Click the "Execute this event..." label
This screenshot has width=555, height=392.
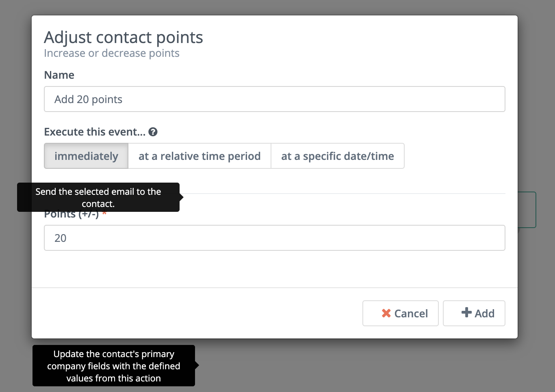click(x=95, y=132)
